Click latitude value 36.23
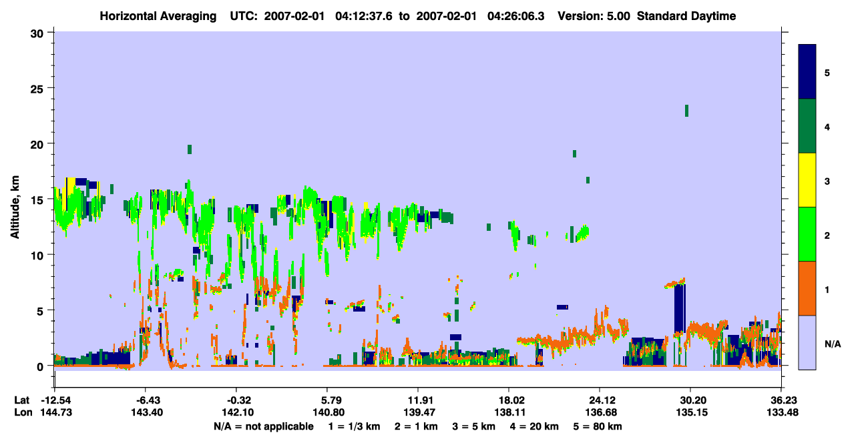The width and height of the screenshot is (868, 445). coord(781,400)
